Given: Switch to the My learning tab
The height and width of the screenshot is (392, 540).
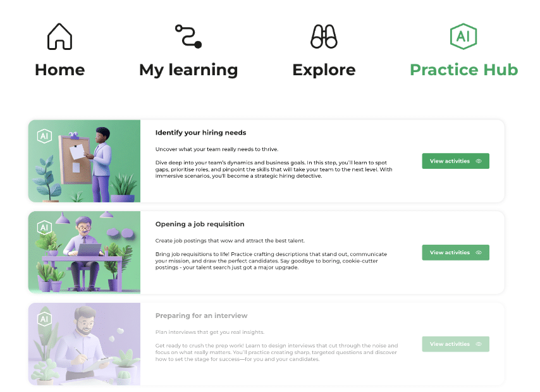Looking at the screenshot, I should pos(188,71).
